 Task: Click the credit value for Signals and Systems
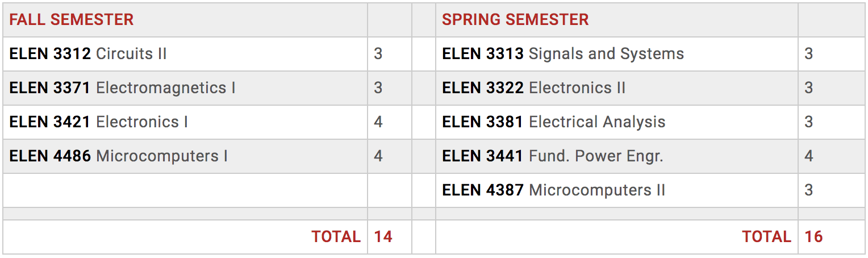(x=809, y=54)
